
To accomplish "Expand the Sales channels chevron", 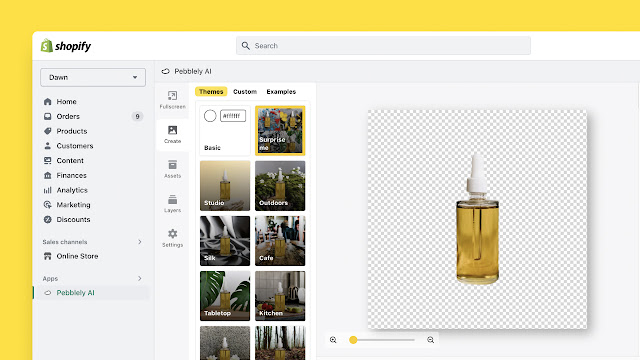I will pos(140,242).
